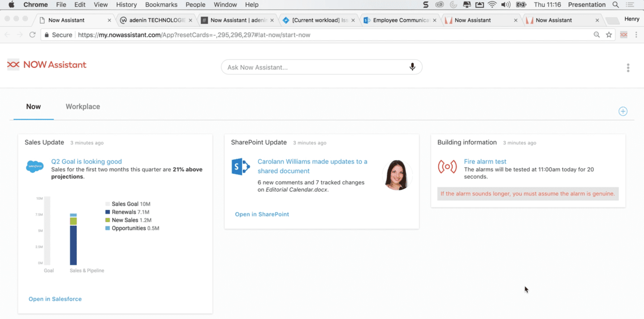Click the Renewals legend color swatch
This screenshot has height=319, width=644.
coord(108,212)
